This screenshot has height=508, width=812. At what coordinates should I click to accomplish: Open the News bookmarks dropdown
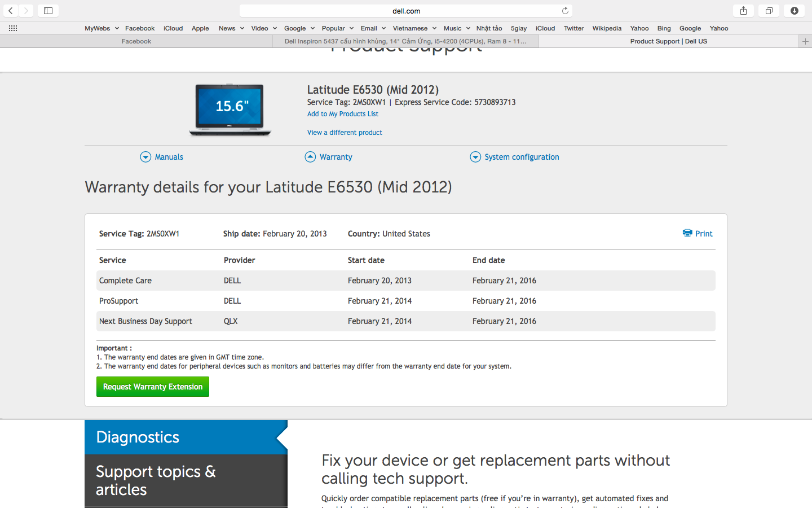(x=231, y=28)
